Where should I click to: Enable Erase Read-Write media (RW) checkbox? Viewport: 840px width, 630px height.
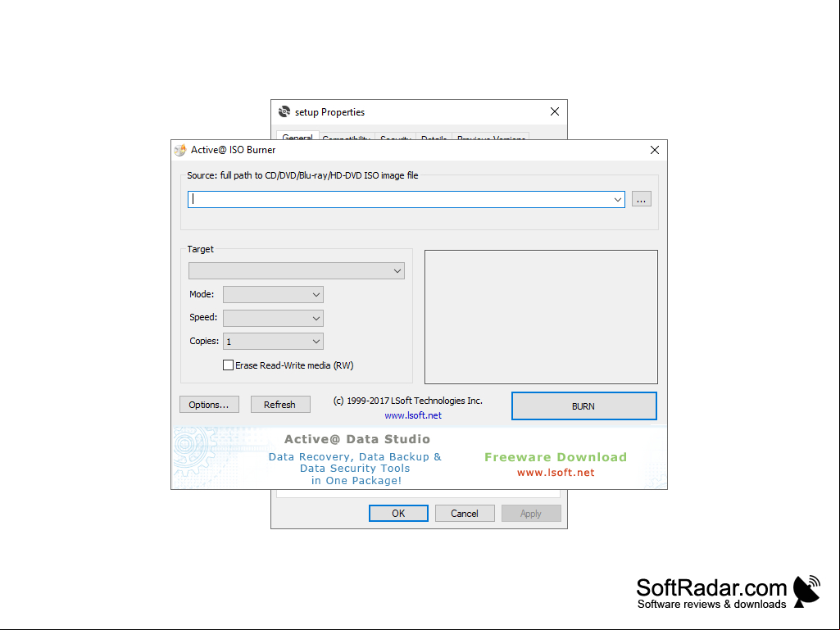(x=228, y=365)
